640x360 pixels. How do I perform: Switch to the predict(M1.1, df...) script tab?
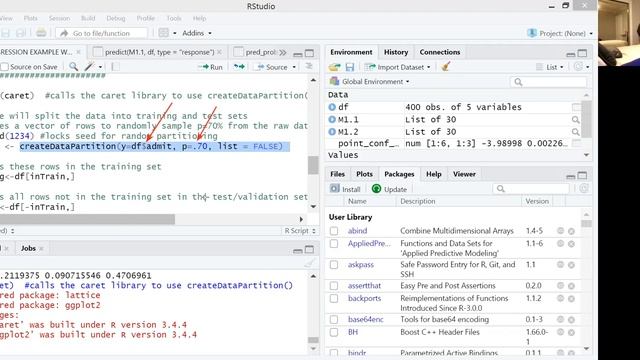(159, 52)
